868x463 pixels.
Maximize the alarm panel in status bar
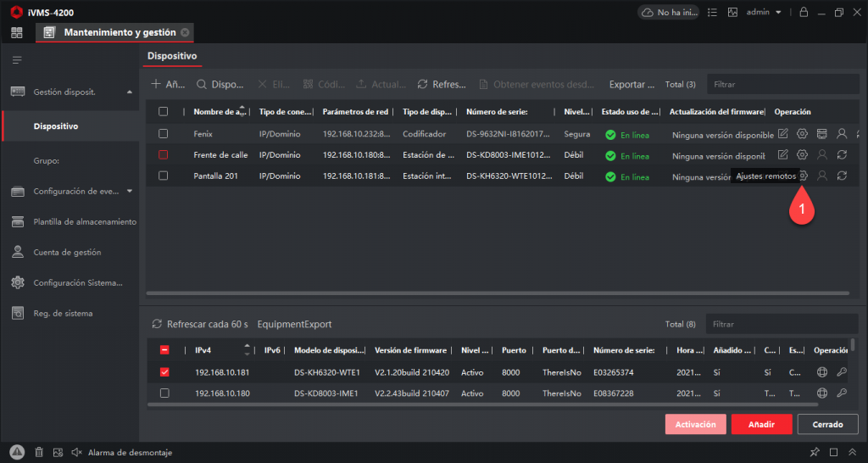834,452
